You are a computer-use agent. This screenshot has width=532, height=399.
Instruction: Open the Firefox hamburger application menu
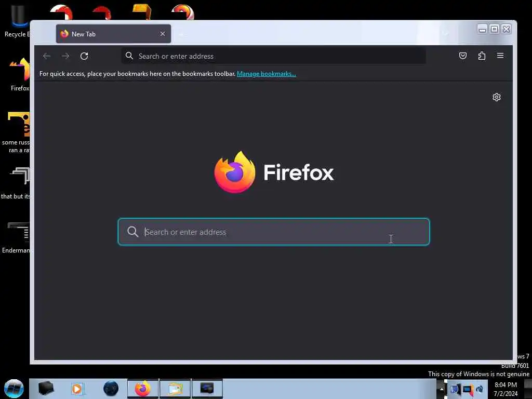pyautogui.click(x=500, y=56)
